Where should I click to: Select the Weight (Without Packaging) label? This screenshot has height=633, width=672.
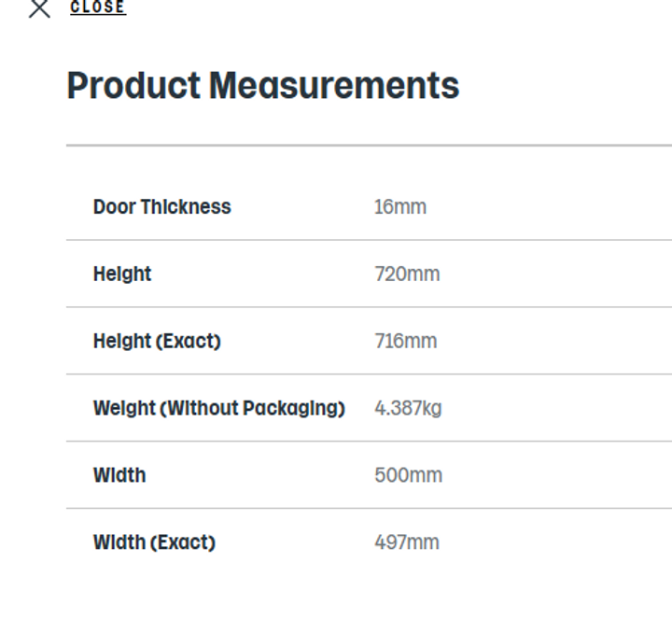[x=218, y=409]
